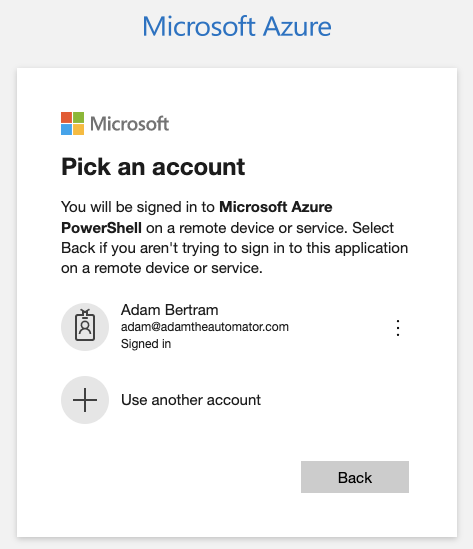The width and height of the screenshot is (473, 549).
Task: Click the remote device sign-in description paragraph
Action: [235, 237]
